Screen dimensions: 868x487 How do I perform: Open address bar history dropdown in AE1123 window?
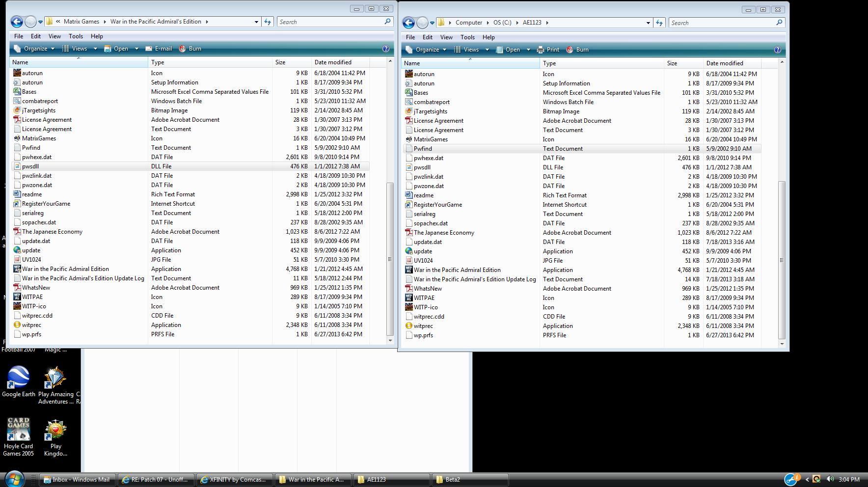coord(648,23)
